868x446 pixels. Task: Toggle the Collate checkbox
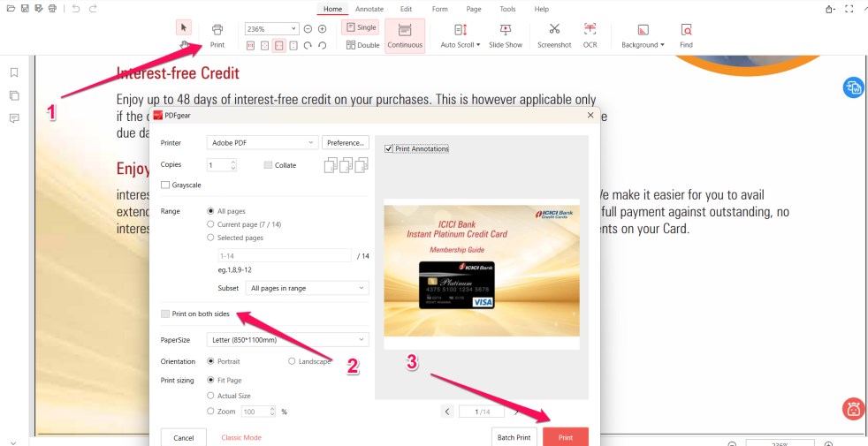[x=269, y=165]
